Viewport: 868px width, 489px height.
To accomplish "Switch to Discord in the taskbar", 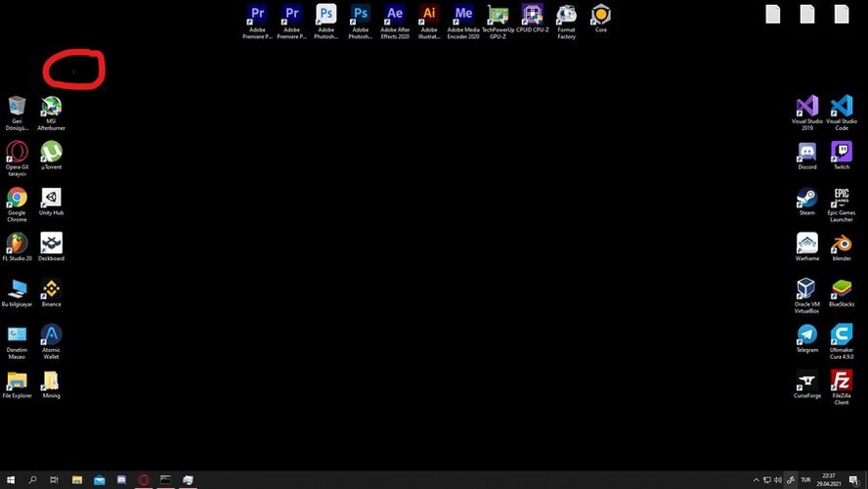I will click(121, 479).
